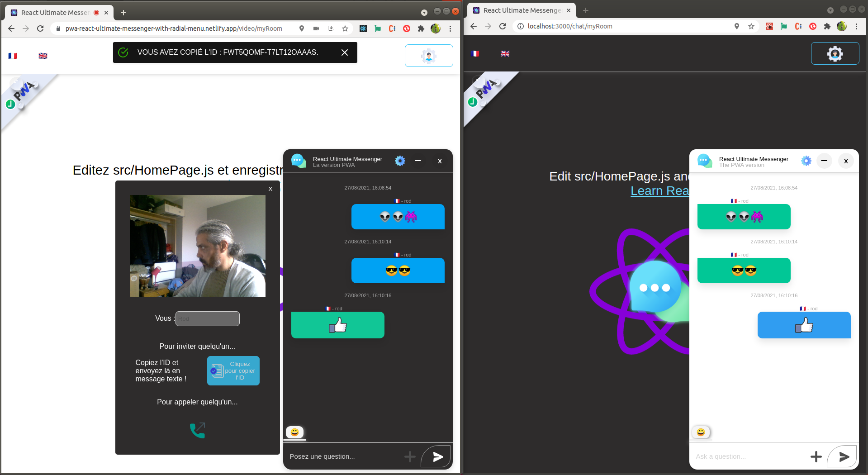Switch to French using flag in left window

click(13, 56)
